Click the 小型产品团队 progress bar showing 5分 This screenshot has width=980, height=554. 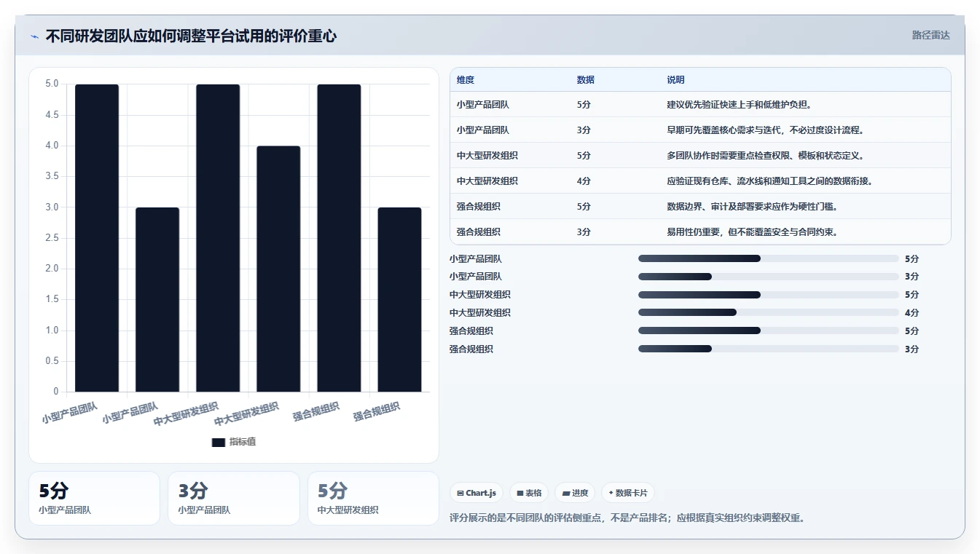tap(769, 258)
